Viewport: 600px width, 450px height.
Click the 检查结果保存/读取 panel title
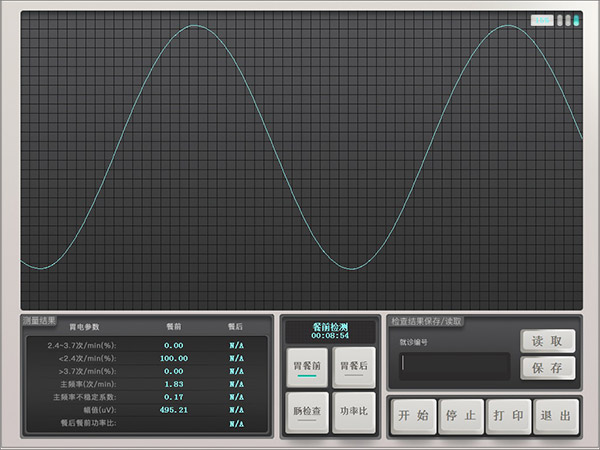pyautogui.click(x=426, y=321)
